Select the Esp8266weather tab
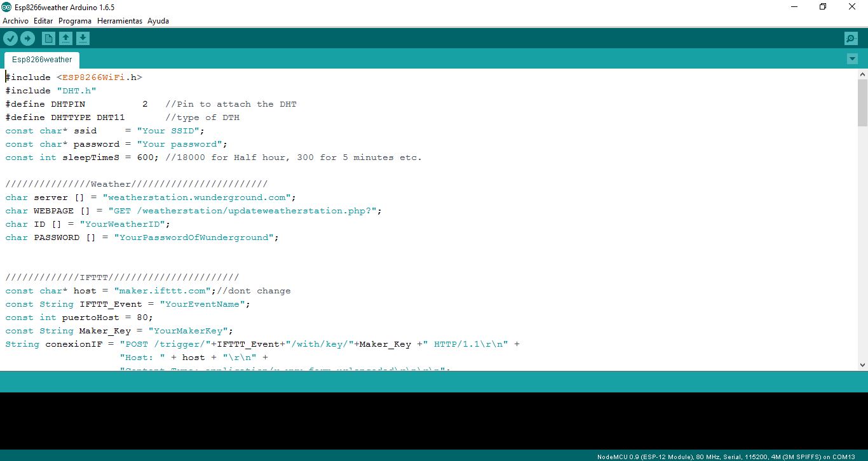Screen dimensions: 868x461 click(x=42, y=60)
